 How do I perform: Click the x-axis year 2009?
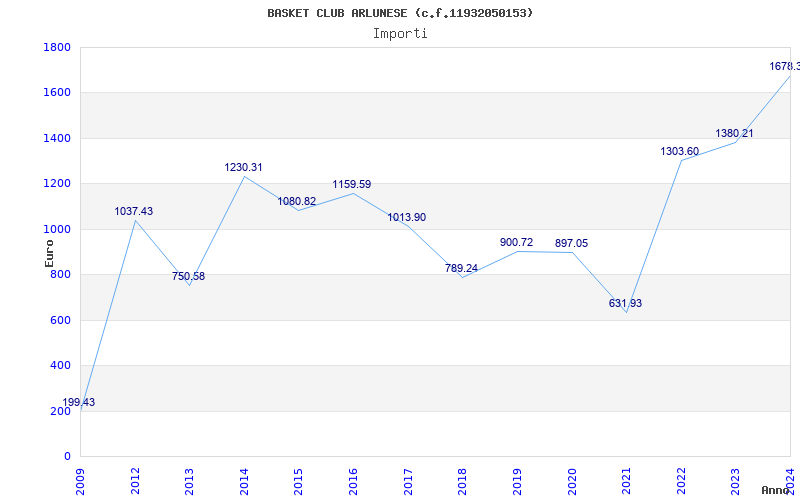81,482
